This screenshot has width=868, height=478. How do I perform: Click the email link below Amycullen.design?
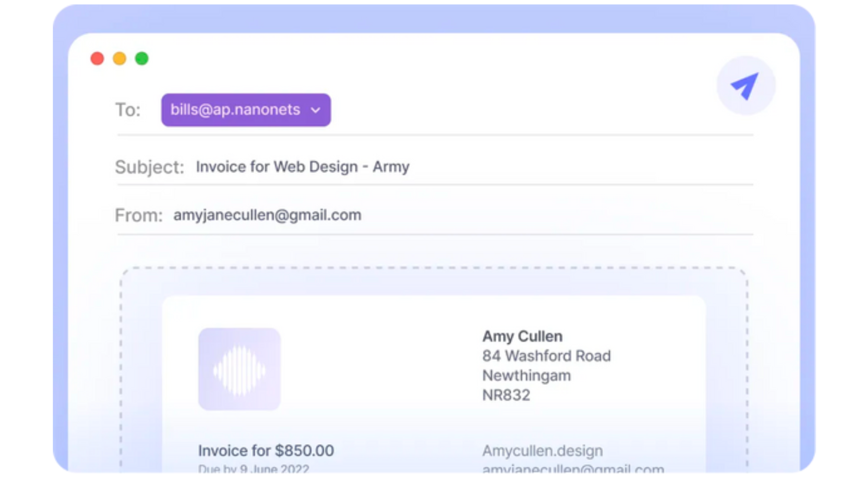[573, 469]
